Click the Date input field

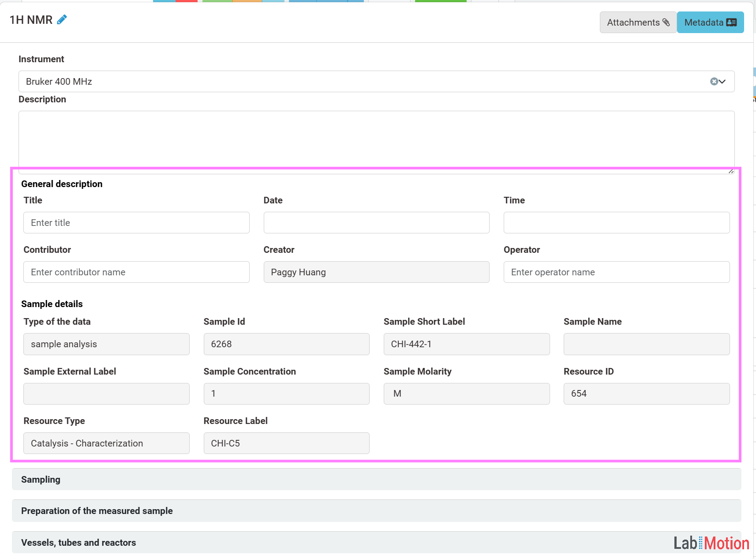pos(376,223)
